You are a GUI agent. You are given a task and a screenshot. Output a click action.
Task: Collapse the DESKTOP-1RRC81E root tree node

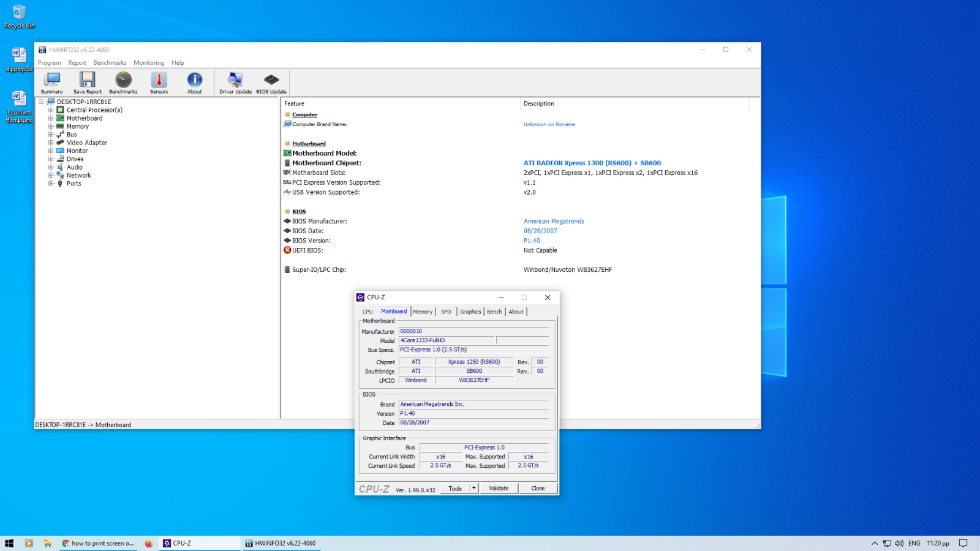pyautogui.click(x=41, y=102)
